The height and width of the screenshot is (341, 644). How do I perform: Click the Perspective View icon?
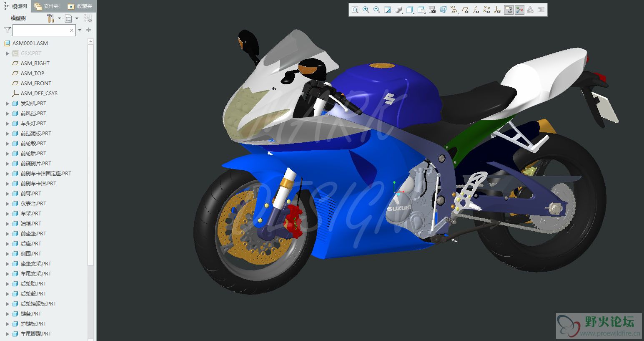click(443, 10)
